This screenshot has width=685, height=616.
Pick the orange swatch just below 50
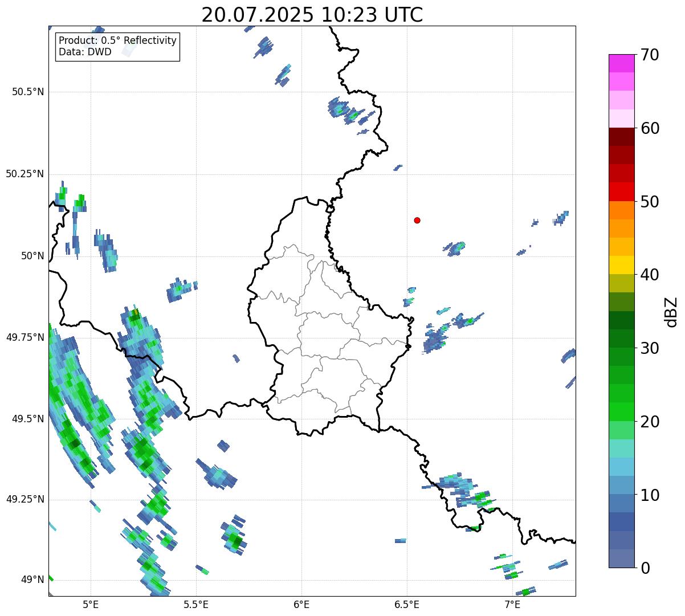tap(621, 210)
